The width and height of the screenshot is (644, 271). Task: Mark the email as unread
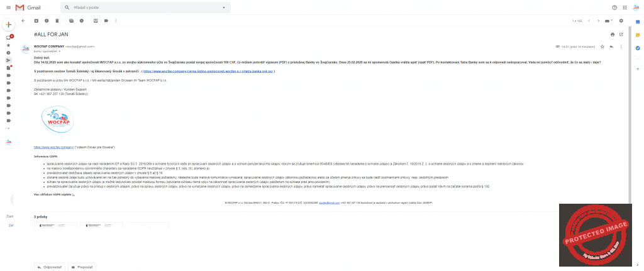tap(72, 21)
